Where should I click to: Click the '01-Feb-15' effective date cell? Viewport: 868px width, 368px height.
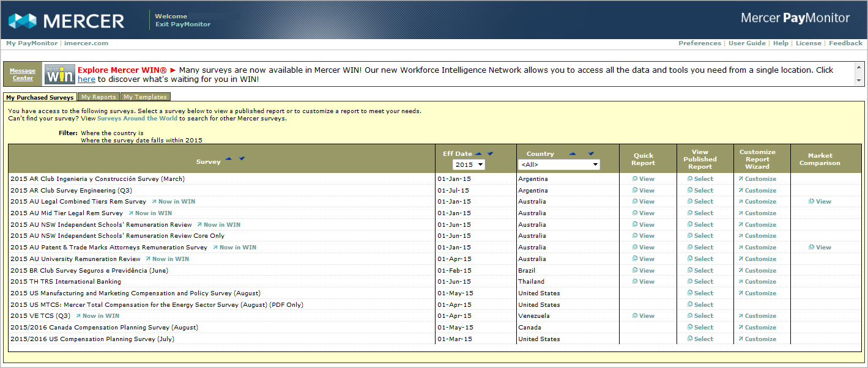pos(454,271)
